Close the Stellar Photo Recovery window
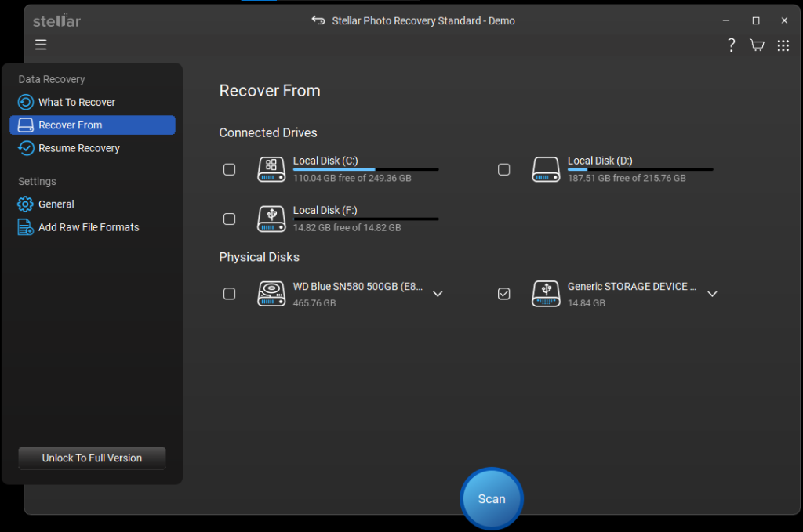This screenshot has height=532, width=803. coord(784,20)
